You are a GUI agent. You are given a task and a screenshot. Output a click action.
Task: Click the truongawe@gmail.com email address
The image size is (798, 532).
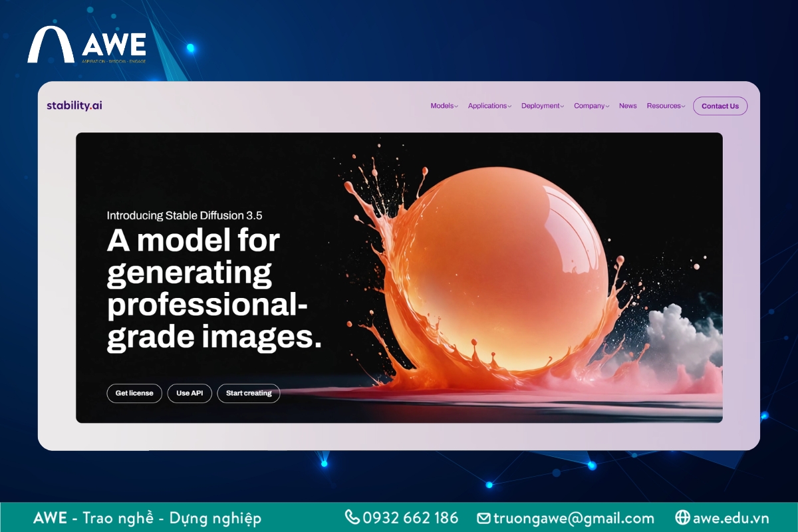pyautogui.click(x=573, y=518)
